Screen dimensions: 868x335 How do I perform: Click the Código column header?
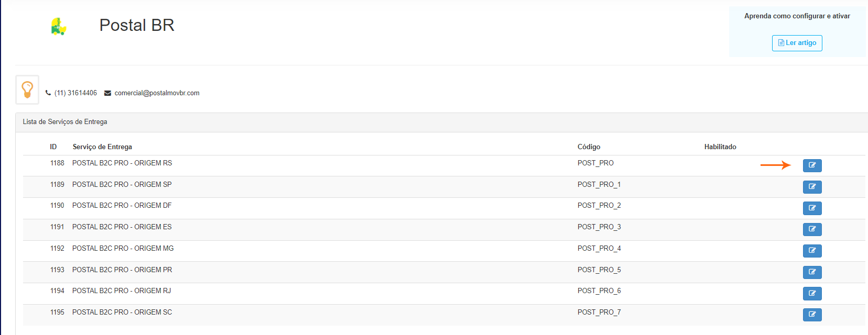coord(589,147)
